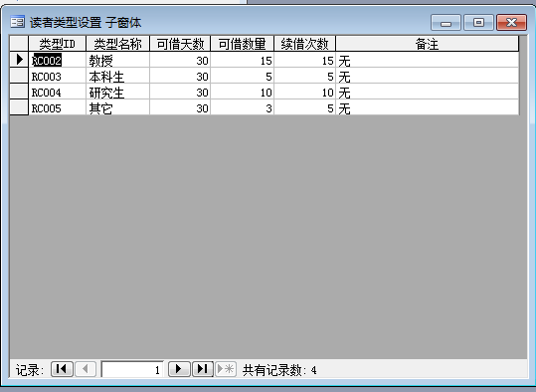Click 可借天数 value in 研究生 row

pos(180,92)
